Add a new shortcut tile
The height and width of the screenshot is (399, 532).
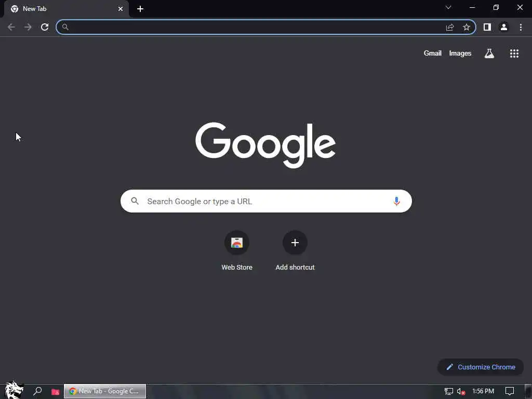(x=295, y=250)
